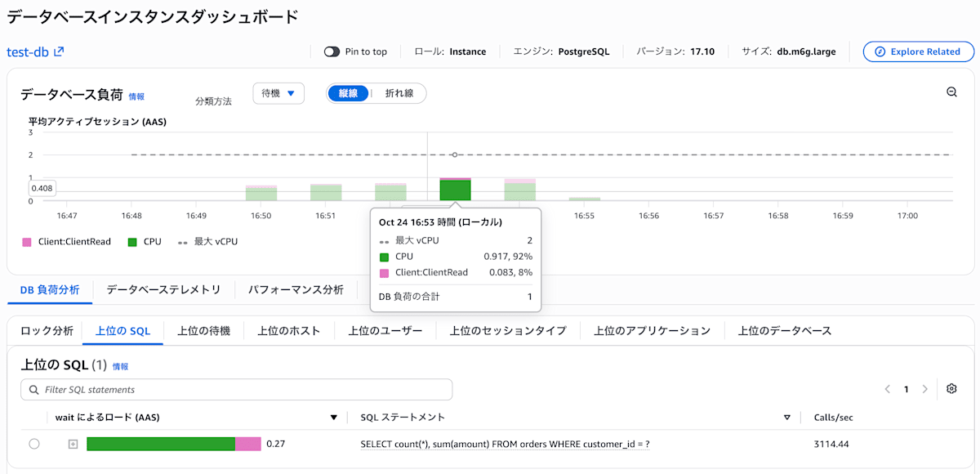Click the Client:ClientRead legend swatch
This screenshot has width=980, height=474.
tap(26, 242)
